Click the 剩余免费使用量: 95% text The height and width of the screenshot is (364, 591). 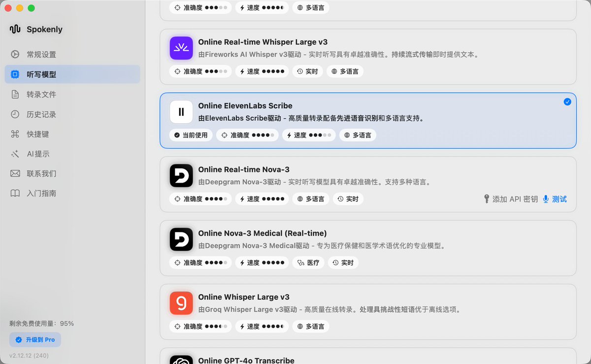tap(42, 324)
